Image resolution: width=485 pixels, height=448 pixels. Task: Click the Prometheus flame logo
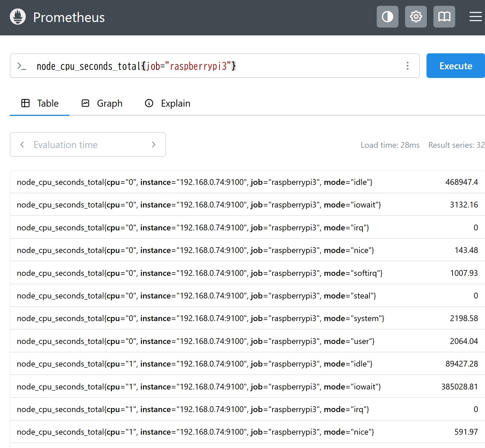(x=18, y=17)
